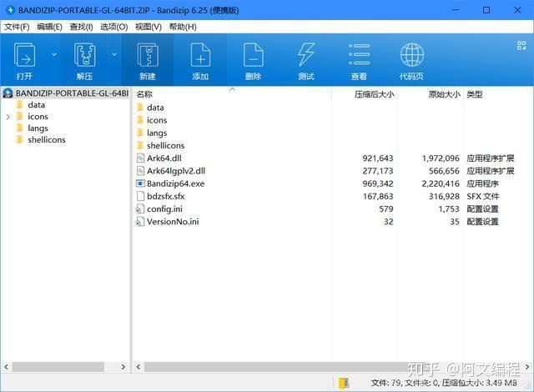Open the 视图(V) menu
The width and height of the screenshot is (534, 392).
(149, 27)
